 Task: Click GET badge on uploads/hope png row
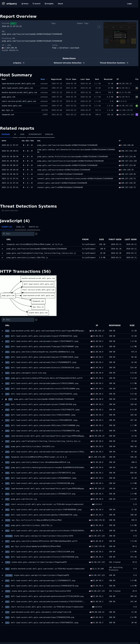(x=7, y=617)
